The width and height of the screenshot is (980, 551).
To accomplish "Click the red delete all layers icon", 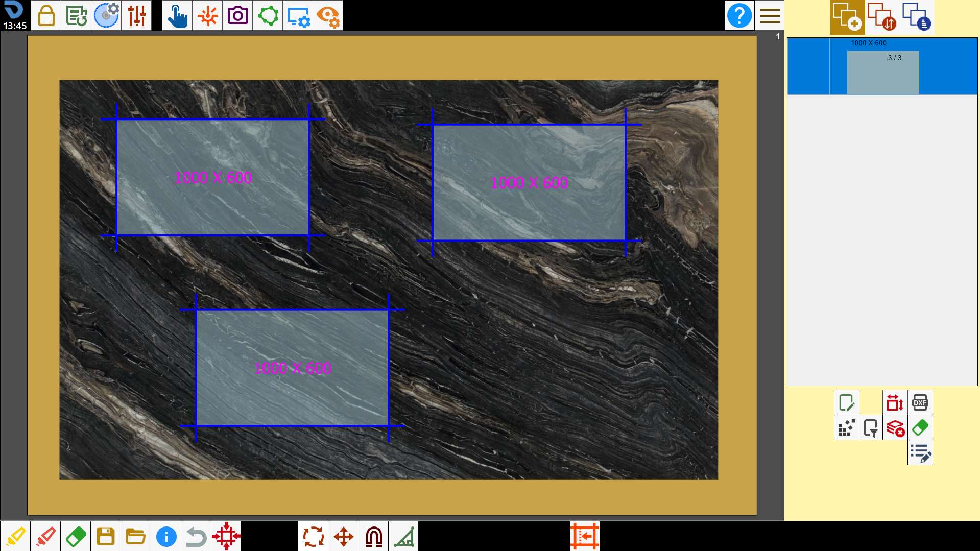I will click(895, 427).
